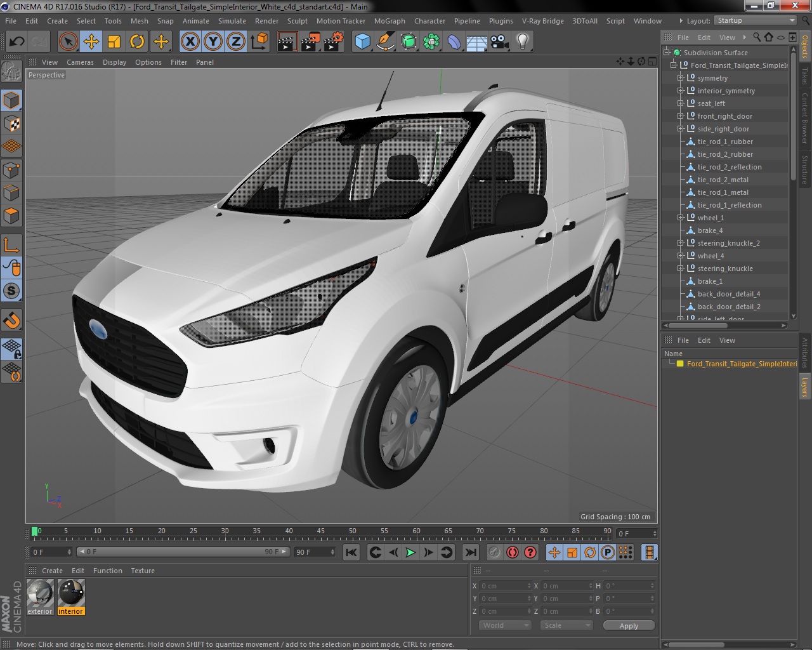Expand front_right_door object in tree
Screen dimensions: 812x650
(680, 116)
